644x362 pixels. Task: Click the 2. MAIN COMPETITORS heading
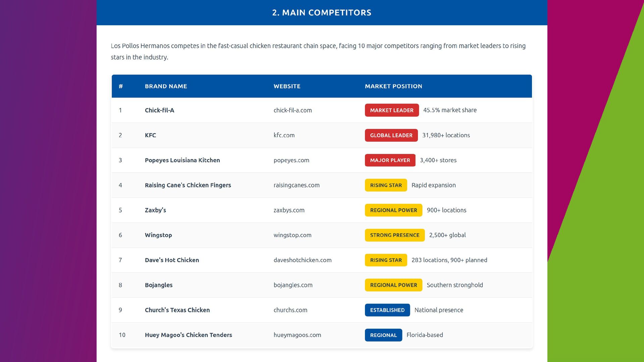coord(322,13)
